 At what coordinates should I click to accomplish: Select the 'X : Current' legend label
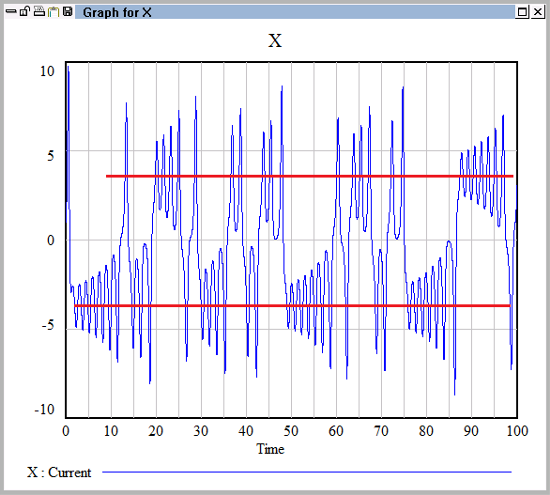pos(59,472)
